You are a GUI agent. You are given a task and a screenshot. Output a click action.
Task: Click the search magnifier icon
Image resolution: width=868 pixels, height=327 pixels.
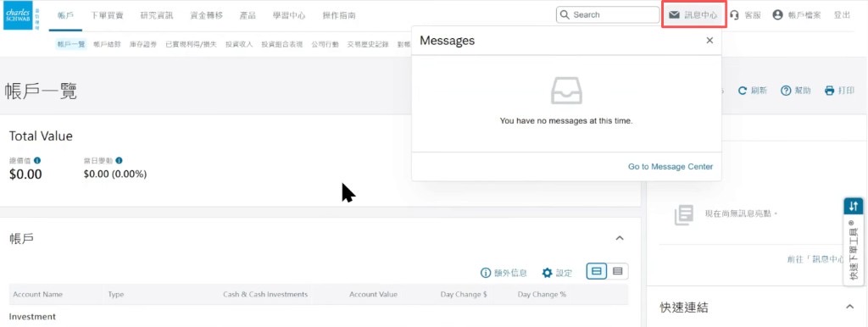point(565,15)
